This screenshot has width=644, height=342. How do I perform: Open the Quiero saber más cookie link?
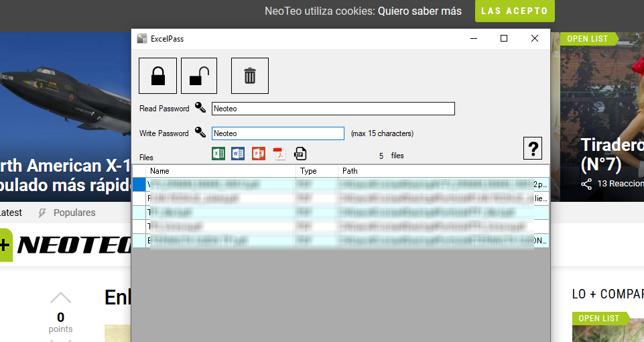tap(420, 11)
